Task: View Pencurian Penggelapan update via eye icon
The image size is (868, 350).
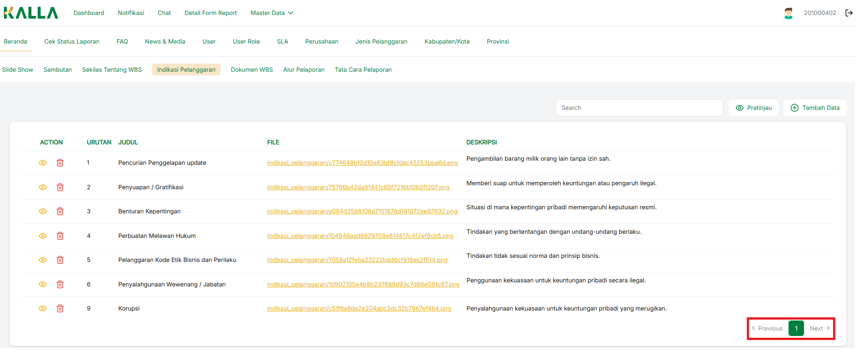Action: coord(43,163)
